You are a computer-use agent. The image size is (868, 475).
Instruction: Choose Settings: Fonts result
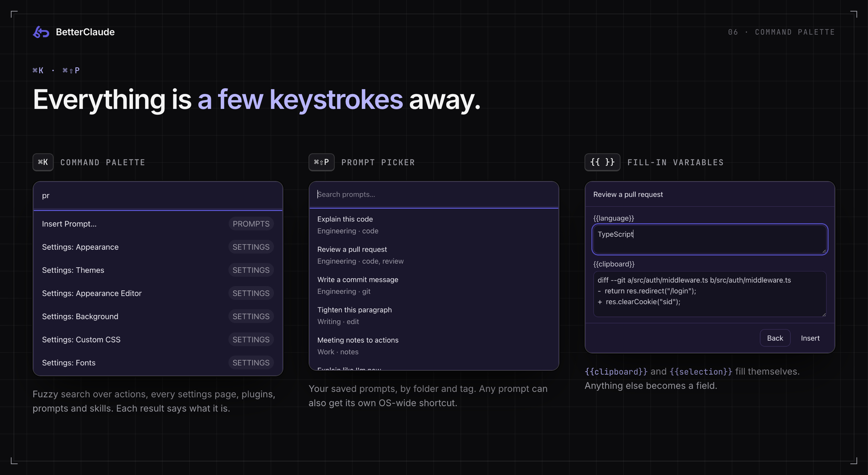coord(158,363)
